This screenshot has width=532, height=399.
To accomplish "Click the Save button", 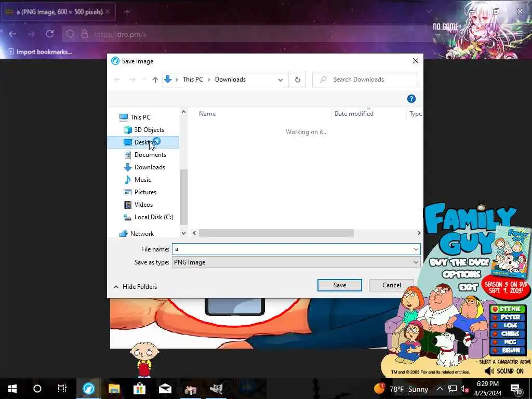I will pos(340,285).
